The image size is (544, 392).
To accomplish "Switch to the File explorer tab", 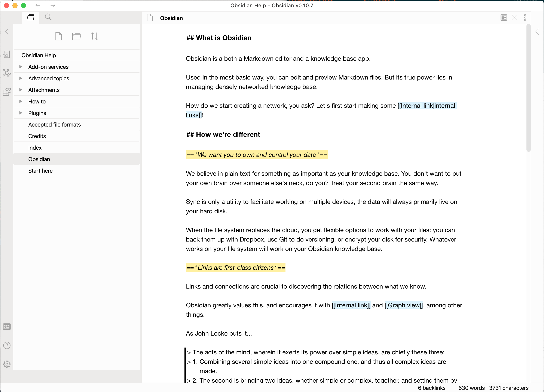I will [x=30, y=17].
